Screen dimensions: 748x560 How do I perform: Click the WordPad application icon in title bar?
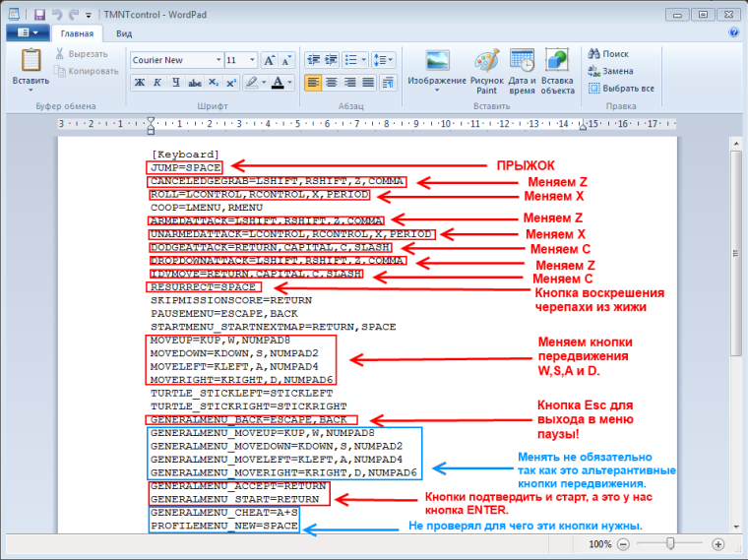(x=14, y=15)
